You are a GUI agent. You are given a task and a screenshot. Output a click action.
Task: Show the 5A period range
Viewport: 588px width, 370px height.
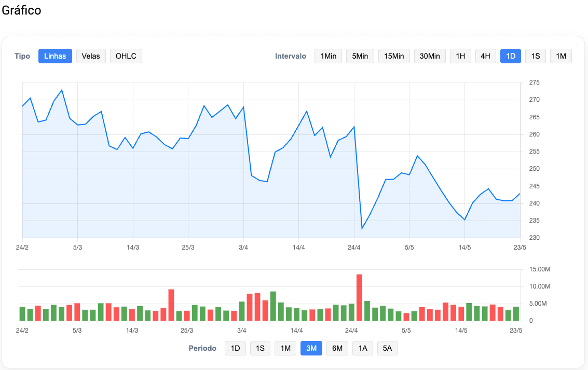[x=387, y=348]
